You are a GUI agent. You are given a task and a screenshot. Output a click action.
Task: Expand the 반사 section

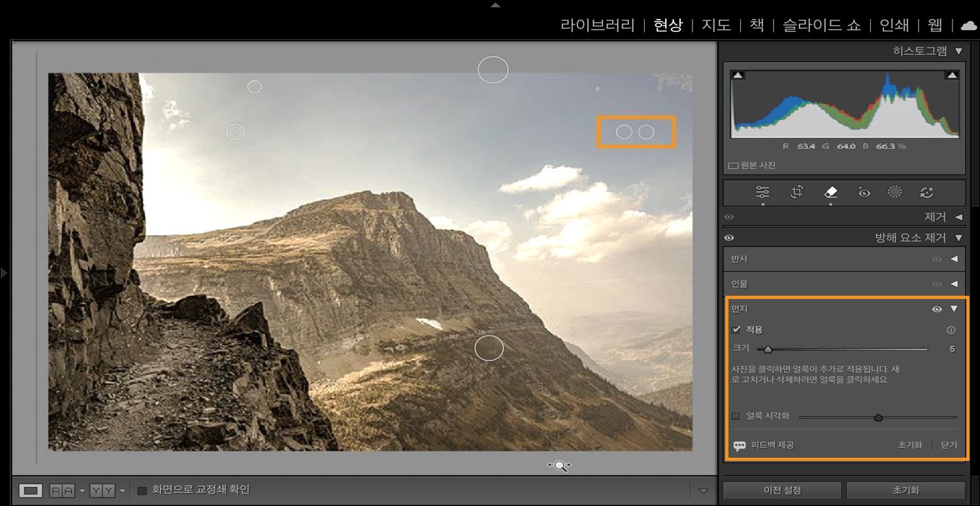click(x=955, y=259)
